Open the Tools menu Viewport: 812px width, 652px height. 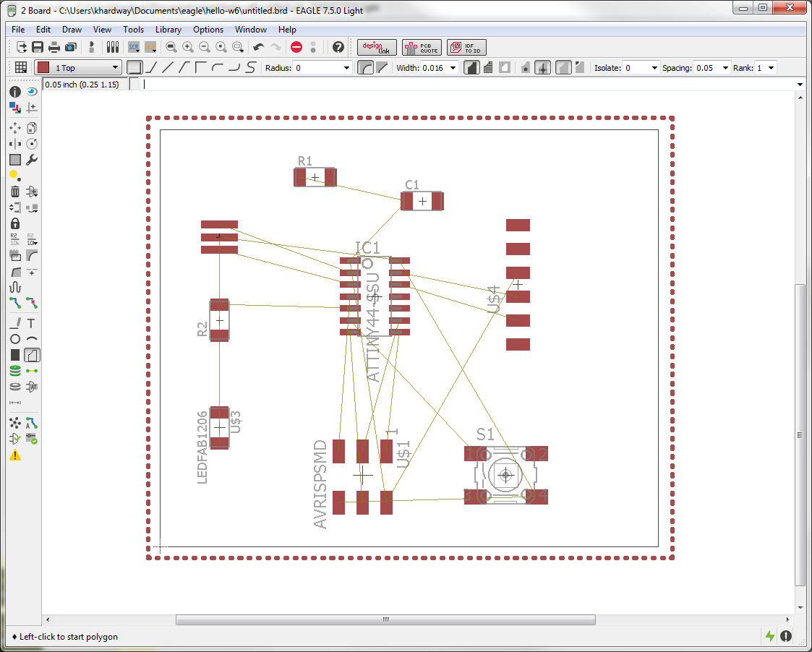tap(133, 30)
